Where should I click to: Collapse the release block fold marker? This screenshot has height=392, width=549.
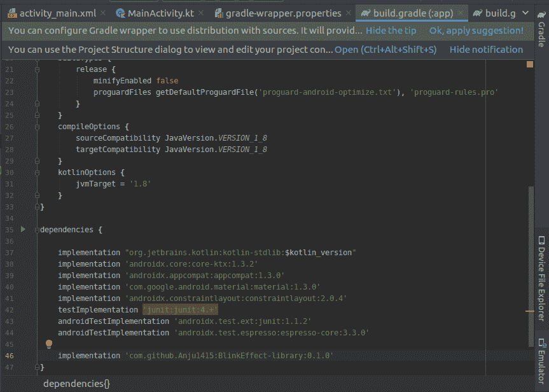(x=38, y=69)
